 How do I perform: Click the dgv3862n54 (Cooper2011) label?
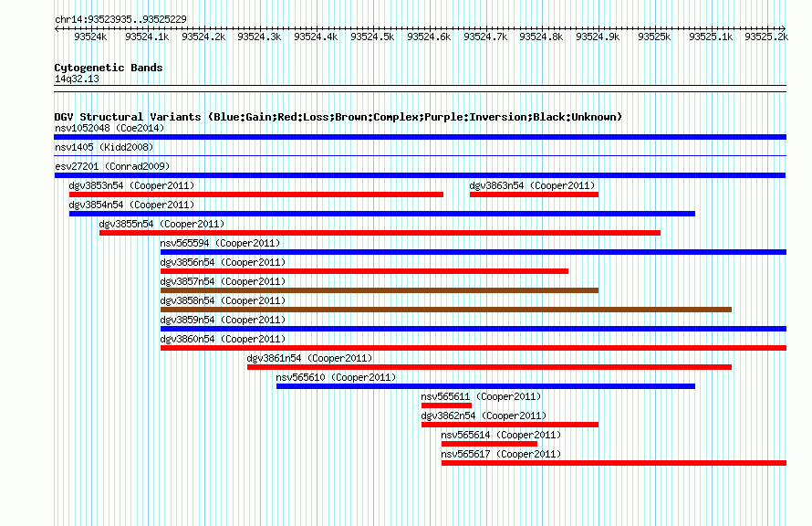pyautogui.click(x=484, y=416)
